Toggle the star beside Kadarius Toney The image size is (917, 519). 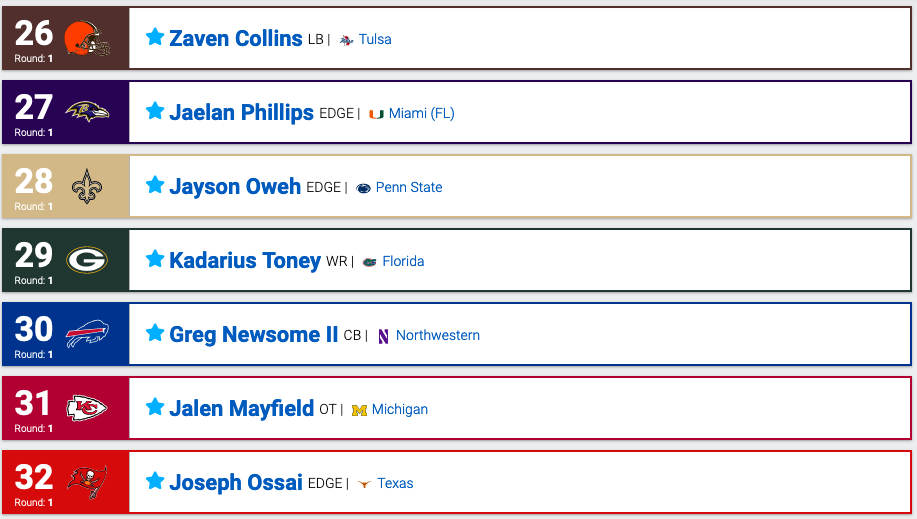[x=155, y=259]
